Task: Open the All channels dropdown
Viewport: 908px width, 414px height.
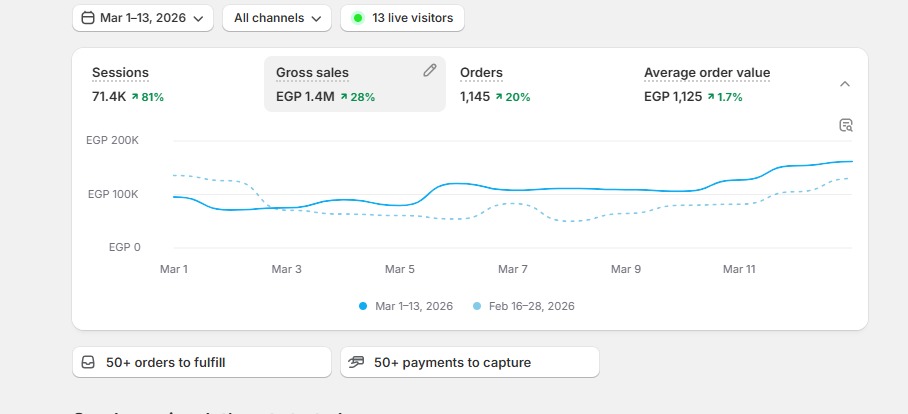Action: click(277, 18)
